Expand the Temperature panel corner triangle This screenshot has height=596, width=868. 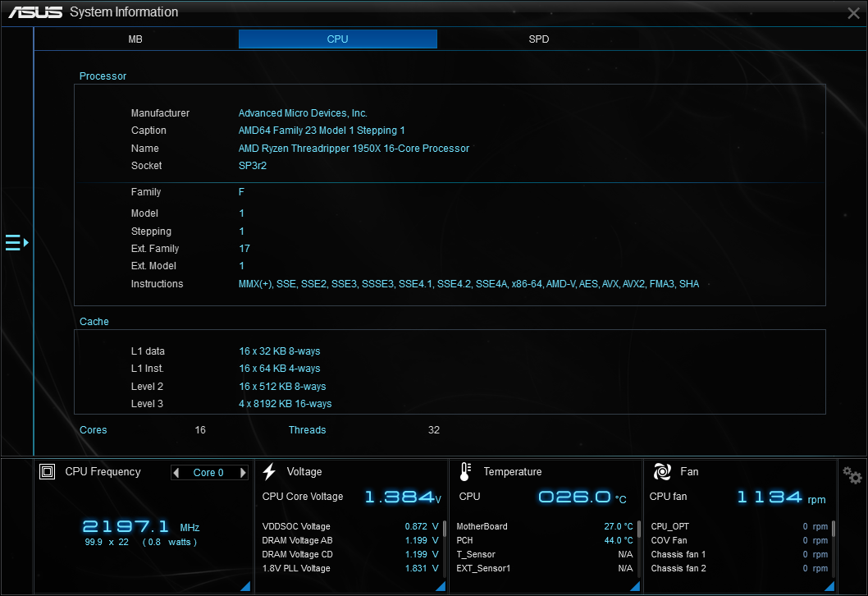pyautogui.click(x=635, y=586)
